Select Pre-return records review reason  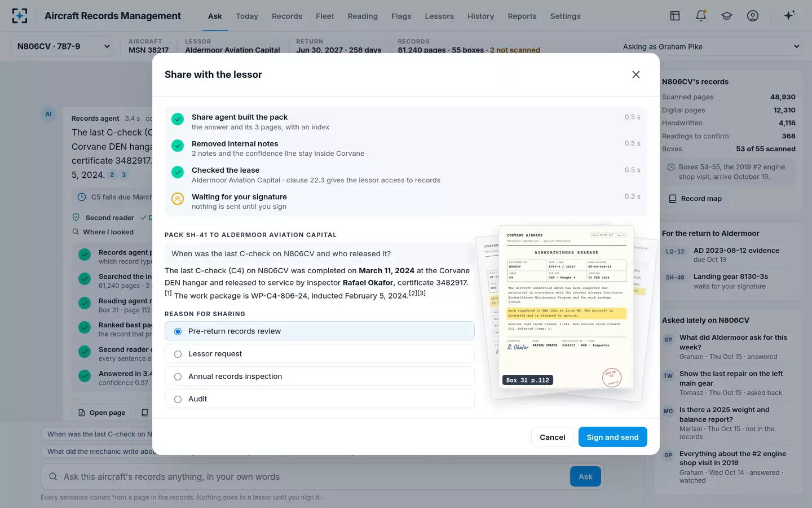[319, 331]
